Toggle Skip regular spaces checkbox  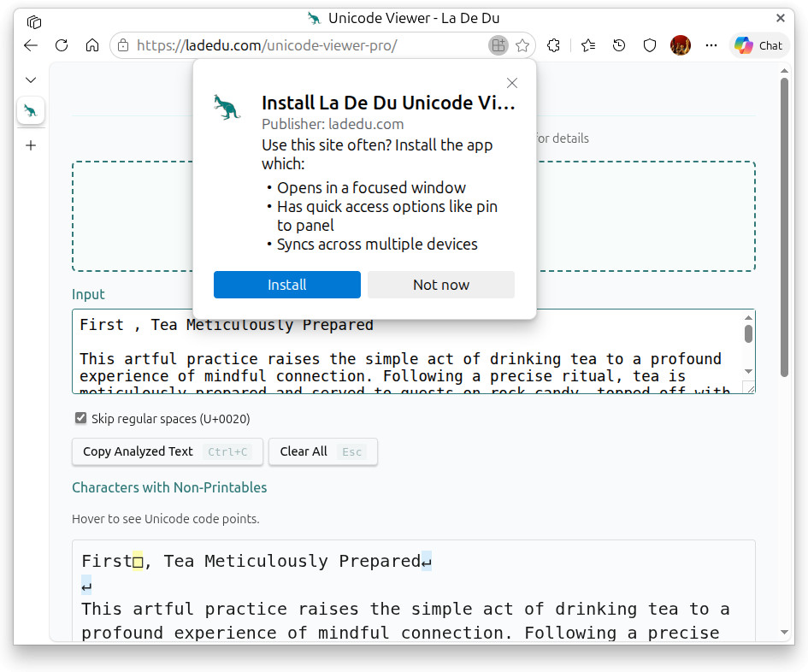coord(80,418)
